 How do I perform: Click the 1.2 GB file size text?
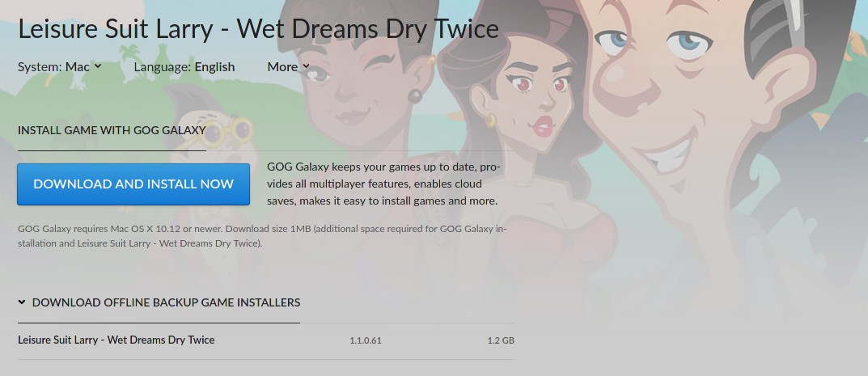pyautogui.click(x=501, y=340)
